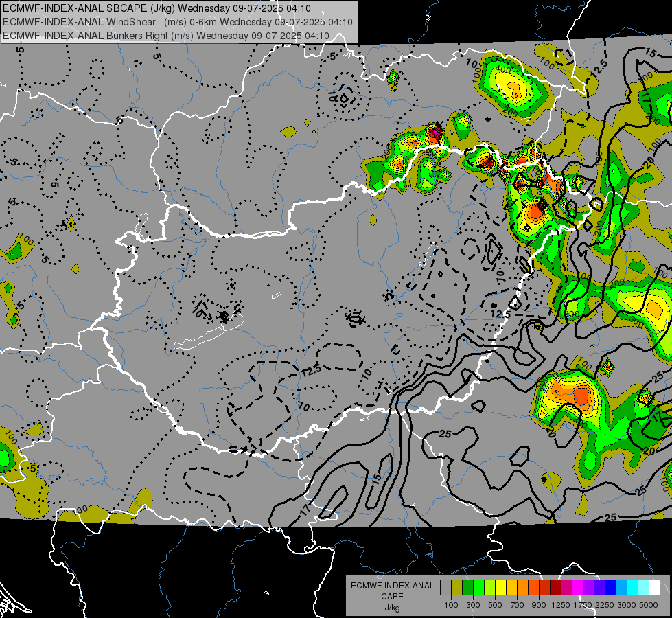672x618 pixels.
Task: Select the olive swatch in CAPE legend
Action: [x=457, y=588]
